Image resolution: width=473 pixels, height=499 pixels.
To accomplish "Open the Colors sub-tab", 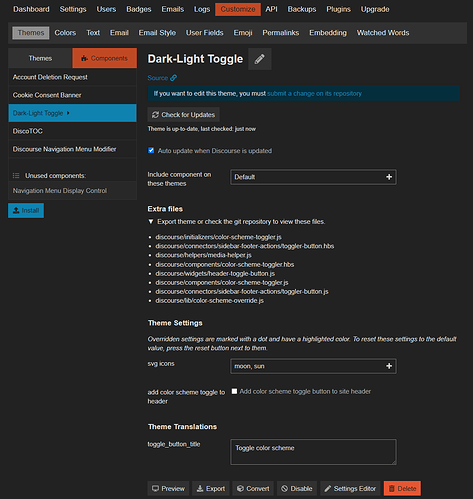I will (x=65, y=33).
